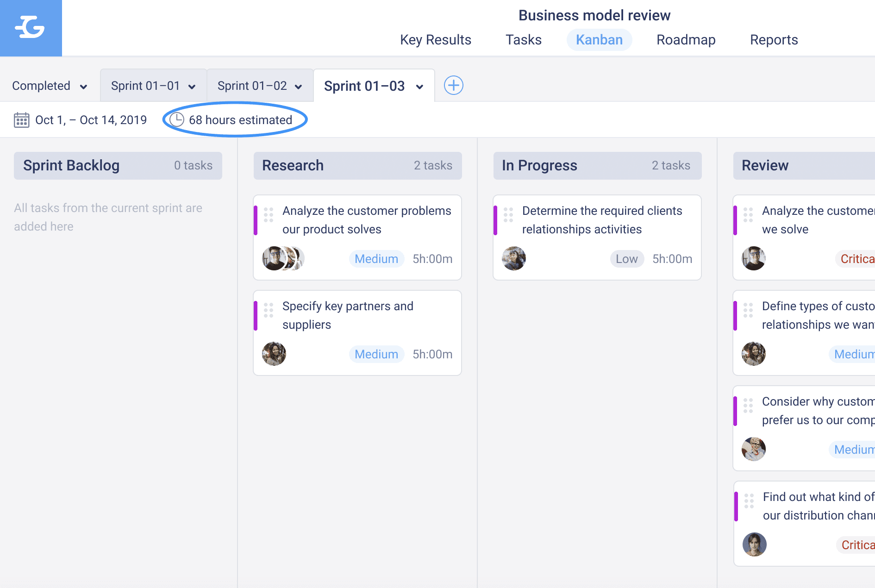Click assignee avatar on 'Determine the required clients' card
875x588 pixels.
pyautogui.click(x=514, y=258)
